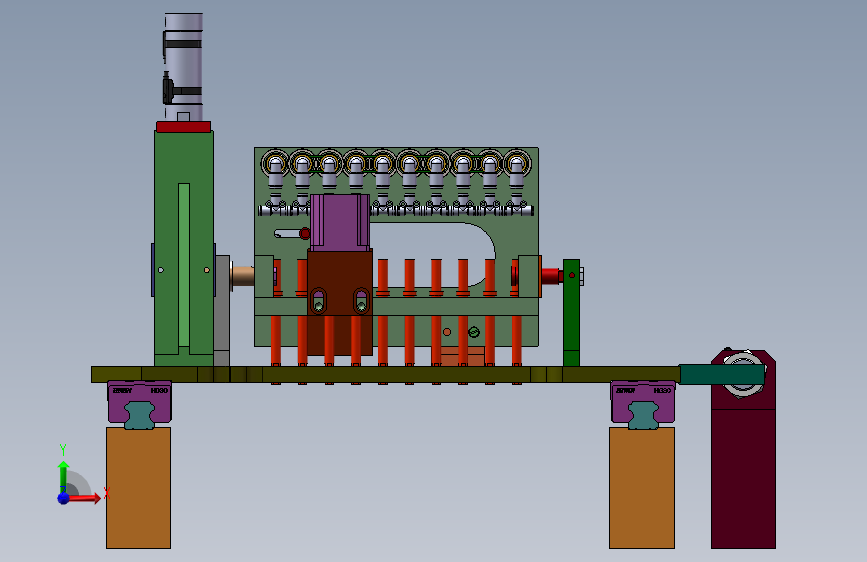Select the purple block in the center
867x562 pixels.
340,222
